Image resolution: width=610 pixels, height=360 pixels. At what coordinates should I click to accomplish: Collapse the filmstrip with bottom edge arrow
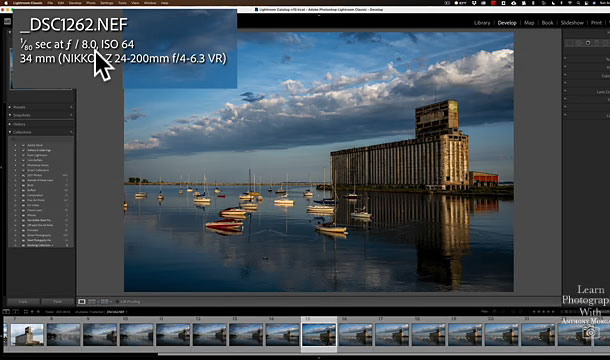point(319,358)
